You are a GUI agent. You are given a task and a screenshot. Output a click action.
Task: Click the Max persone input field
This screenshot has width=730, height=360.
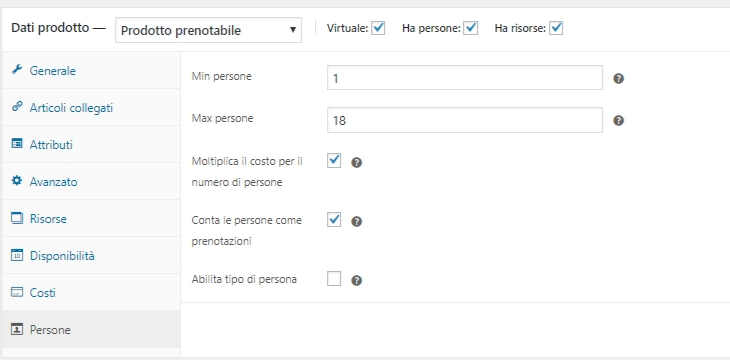pyautogui.click(x=465, y=120)
